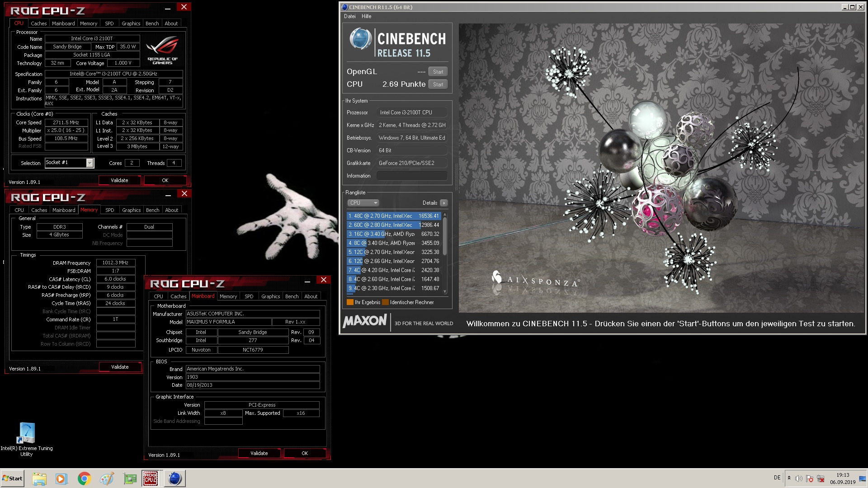This screenshot has height=488, width=868.
Task: Click the ranking list scroll-up arrow
Action: [x=445, y=215]
